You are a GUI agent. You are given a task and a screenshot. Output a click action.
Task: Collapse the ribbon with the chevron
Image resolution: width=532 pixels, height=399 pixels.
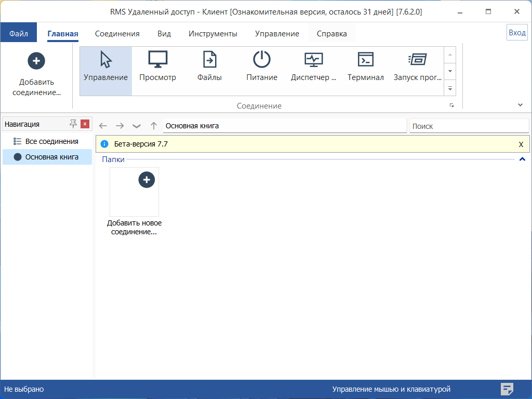click(521, 105)
